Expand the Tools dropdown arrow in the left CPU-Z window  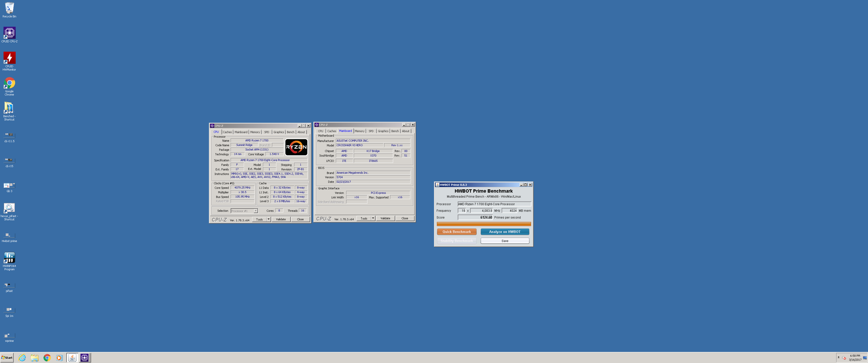click(268, 219)
